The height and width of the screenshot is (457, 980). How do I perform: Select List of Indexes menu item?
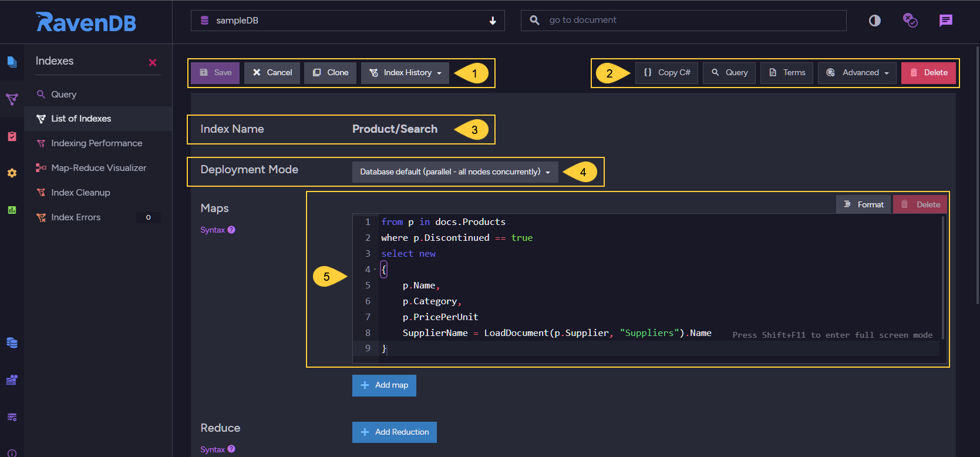coord(98,119)
